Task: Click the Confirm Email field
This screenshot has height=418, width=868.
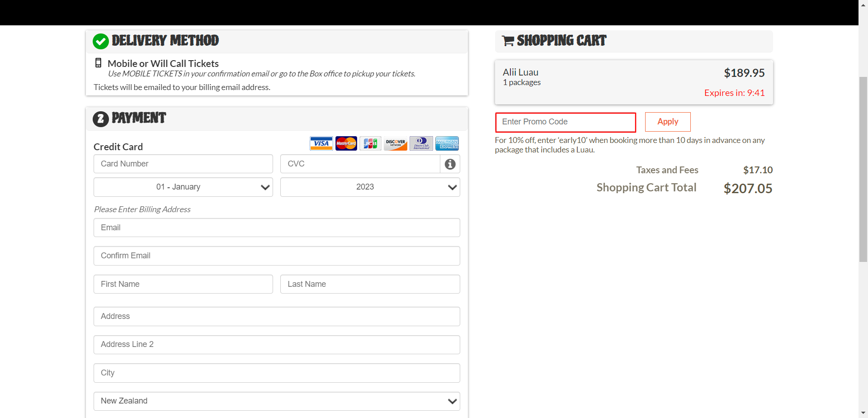Action: point(276,256)
